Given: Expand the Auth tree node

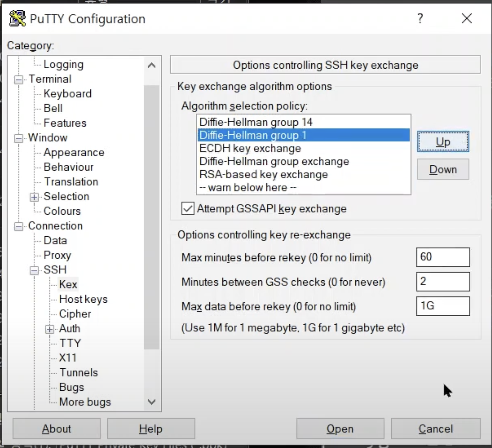Looking at the screenshot, I should (50, 329).
